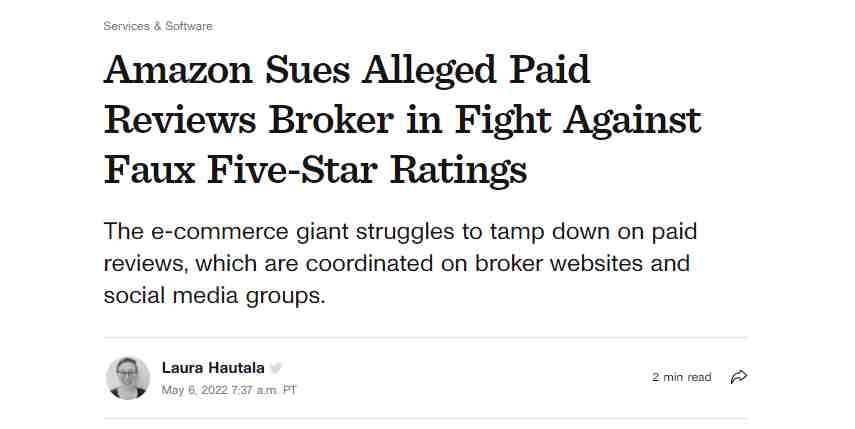Click 'Reviews Broker' in the headline
The image size is (855, 429).
(x=249, y=120)
